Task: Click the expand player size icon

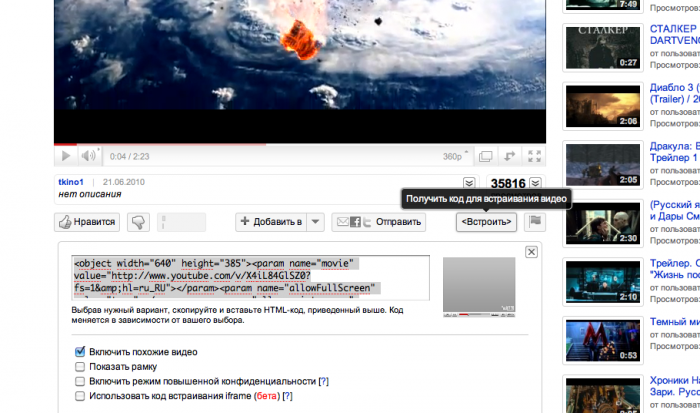Action: (x=509, y=156)
